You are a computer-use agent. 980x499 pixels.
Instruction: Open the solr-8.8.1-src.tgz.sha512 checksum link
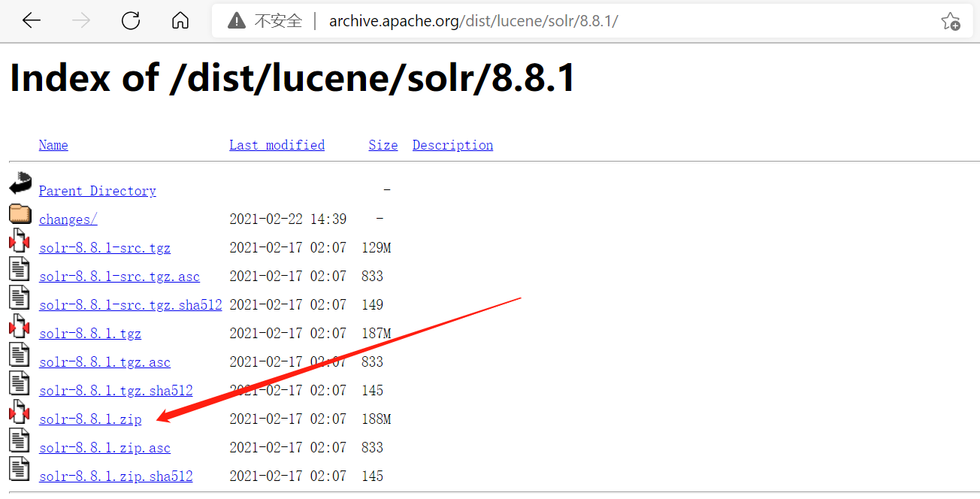131,305
